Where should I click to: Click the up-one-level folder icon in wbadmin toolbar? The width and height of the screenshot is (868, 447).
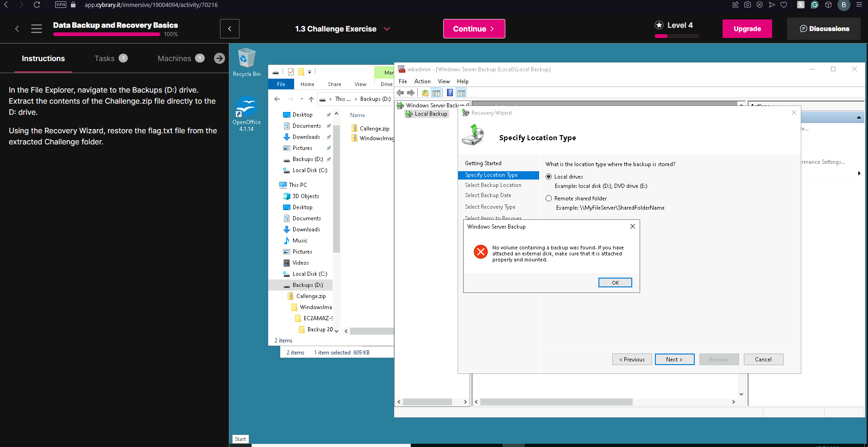[425, 93]
